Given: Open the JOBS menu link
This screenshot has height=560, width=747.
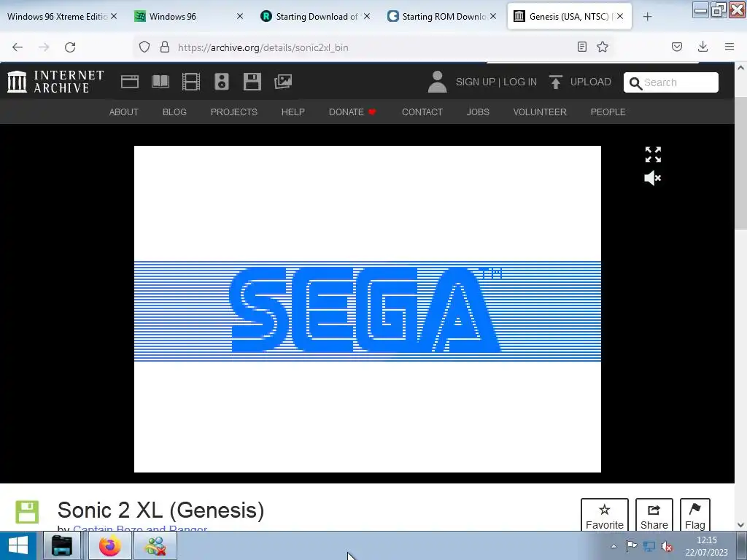Looking at the screenshot, I should [478, 112].
